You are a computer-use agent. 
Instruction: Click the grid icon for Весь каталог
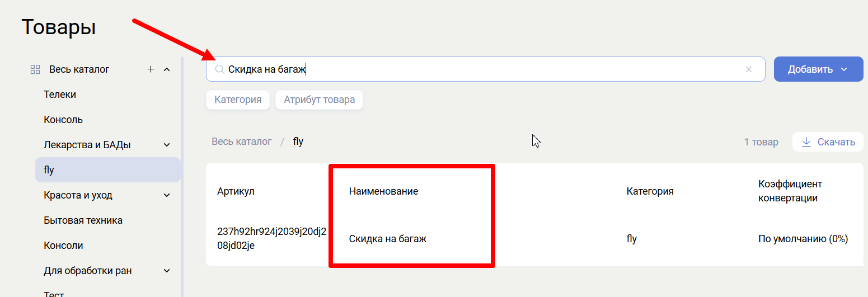pyautogui.click(x=35, y=69)
